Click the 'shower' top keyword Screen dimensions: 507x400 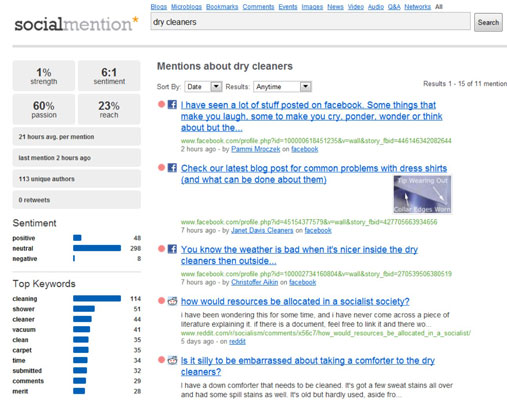coord(23,309)
